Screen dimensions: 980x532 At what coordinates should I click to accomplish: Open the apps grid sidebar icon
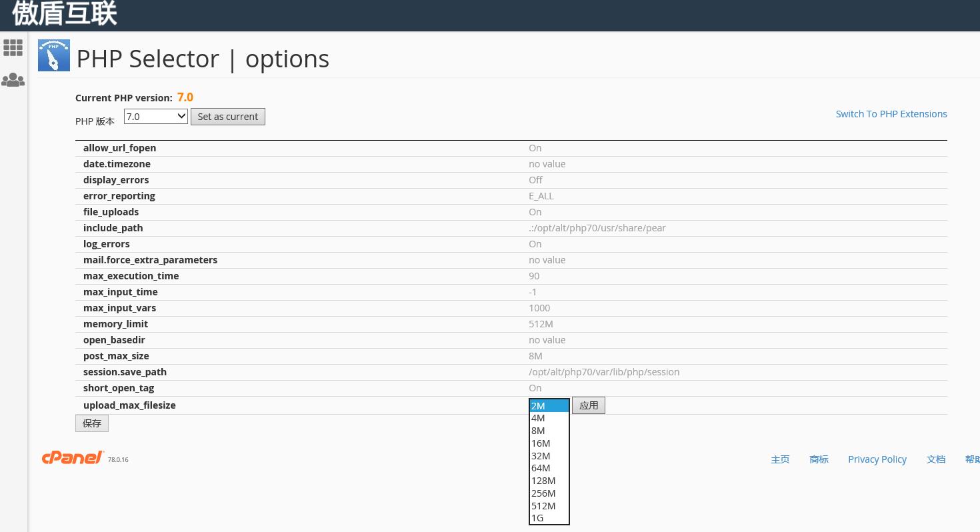coord(13,47)
